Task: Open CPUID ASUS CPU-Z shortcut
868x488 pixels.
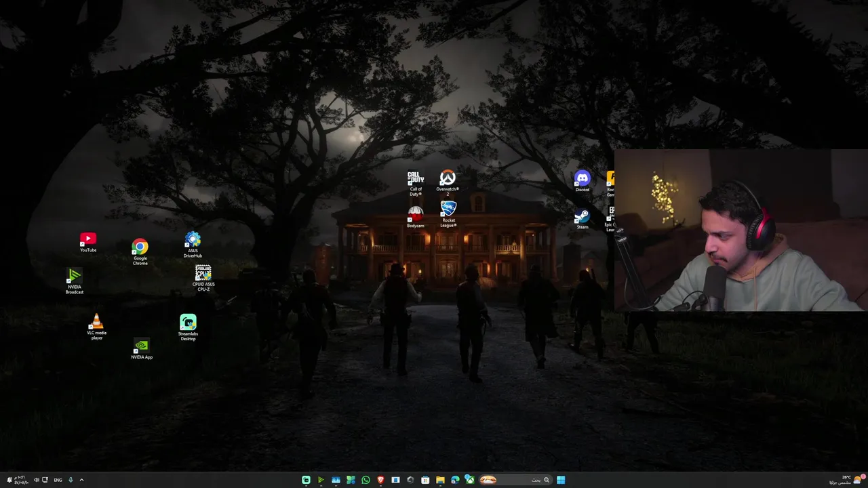Action: point(203,279)
